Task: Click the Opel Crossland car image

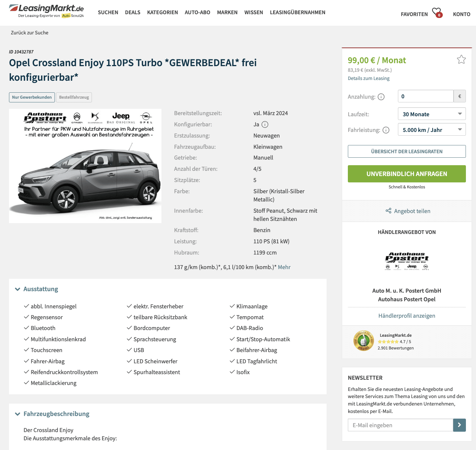Action: [x=85, y=166]
